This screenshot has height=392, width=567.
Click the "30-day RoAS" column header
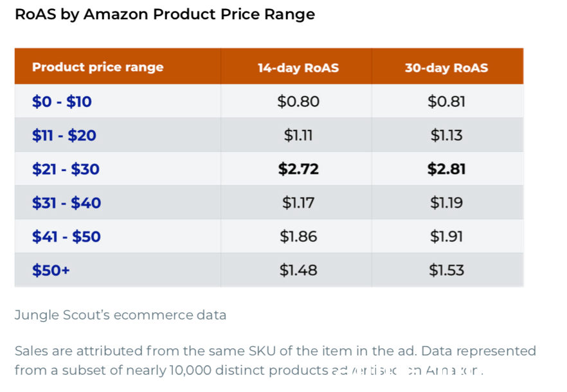click(446, 68)
